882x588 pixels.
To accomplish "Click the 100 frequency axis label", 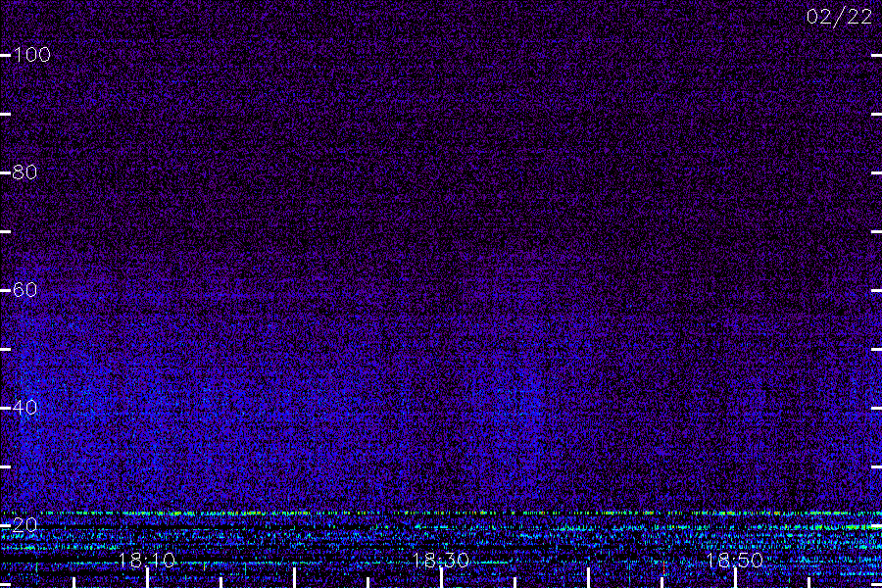I will (31, 55).
